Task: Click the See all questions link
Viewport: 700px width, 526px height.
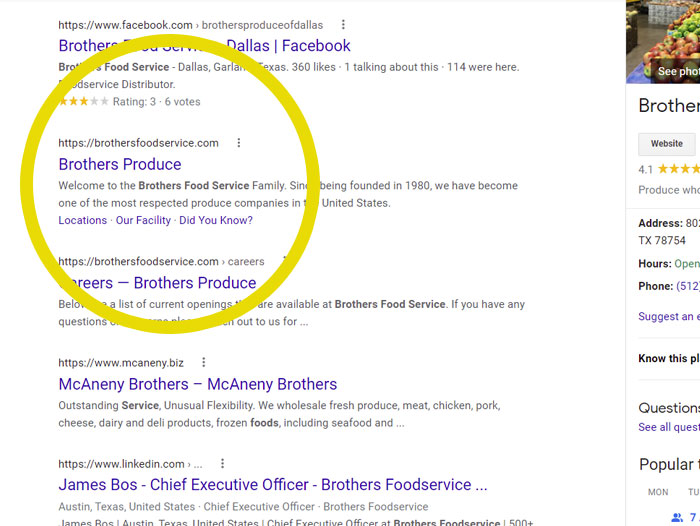Action: pyautogui.click(x=666, y=427)
